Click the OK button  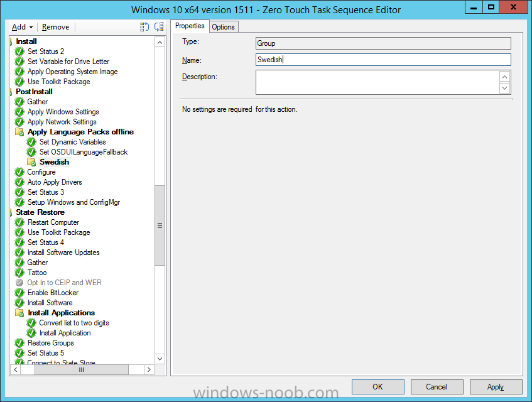[377, 387]
